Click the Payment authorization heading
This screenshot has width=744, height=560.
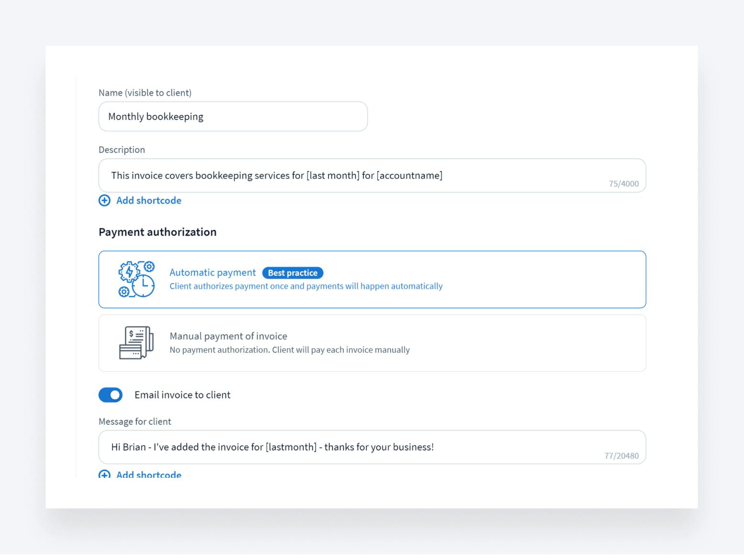(x=157, y=232)
